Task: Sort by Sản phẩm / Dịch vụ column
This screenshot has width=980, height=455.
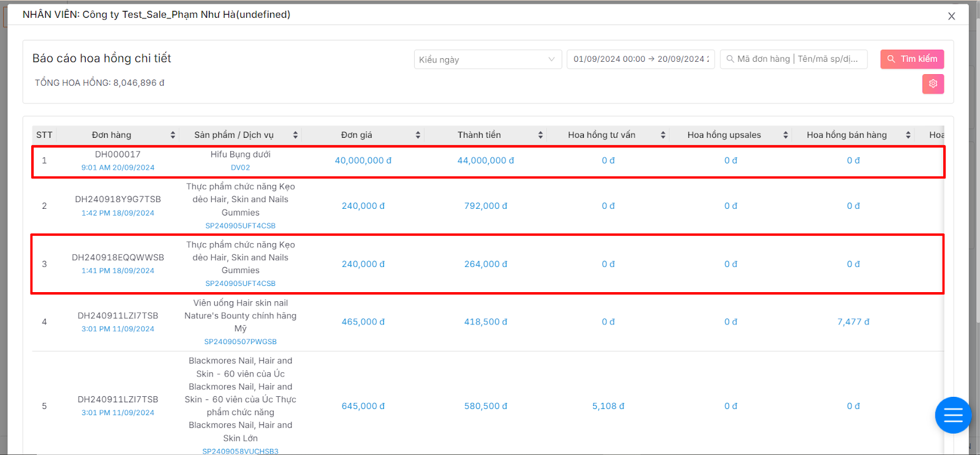Action: click(295, 135)
